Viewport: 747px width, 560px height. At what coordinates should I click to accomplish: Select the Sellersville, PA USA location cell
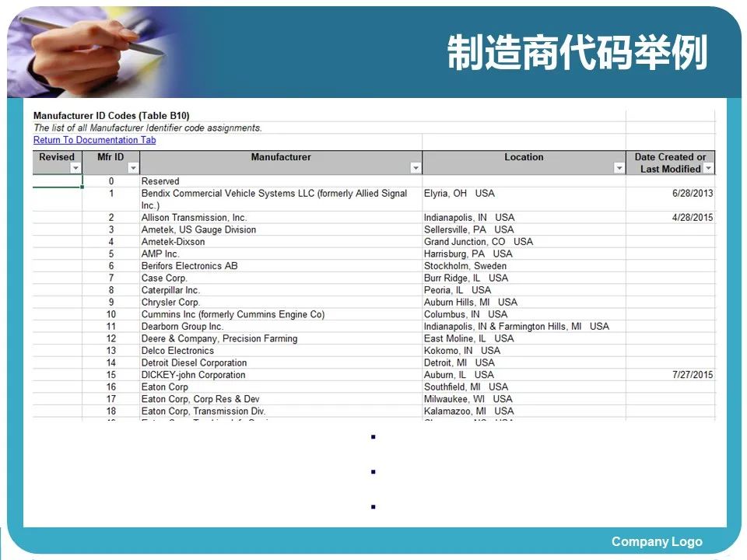(x=524, y=229)
